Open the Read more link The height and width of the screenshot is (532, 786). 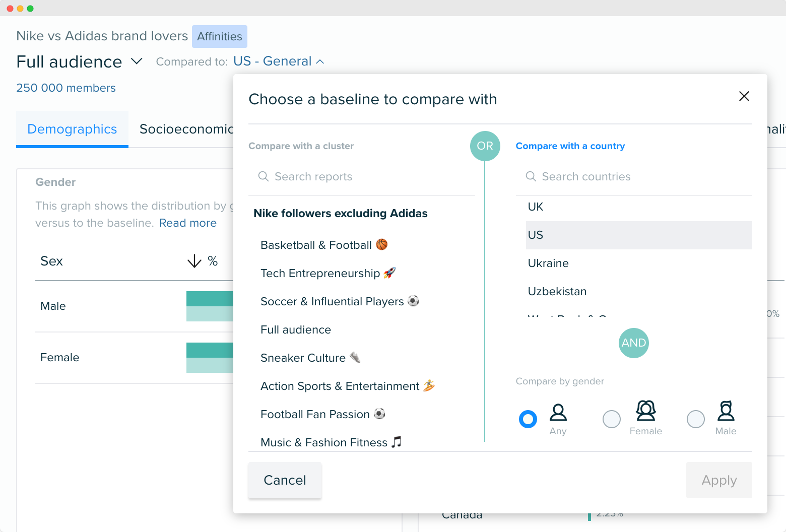188,223
